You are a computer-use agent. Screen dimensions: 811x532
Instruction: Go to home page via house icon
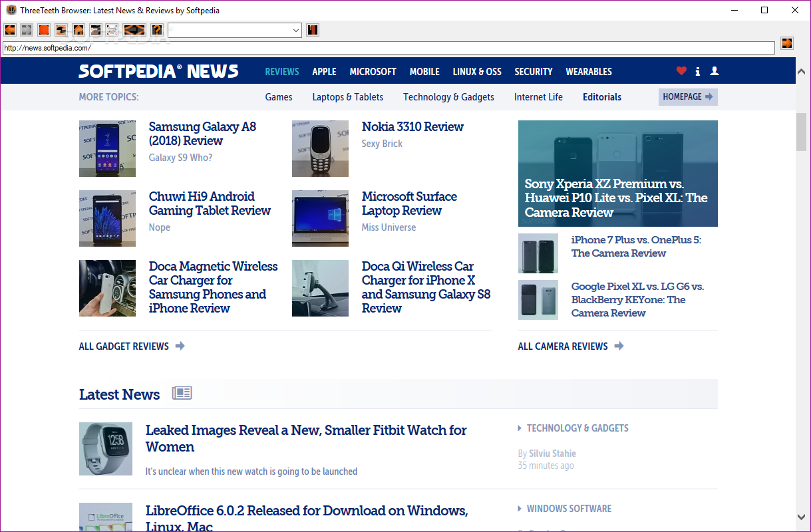point(79,30)
